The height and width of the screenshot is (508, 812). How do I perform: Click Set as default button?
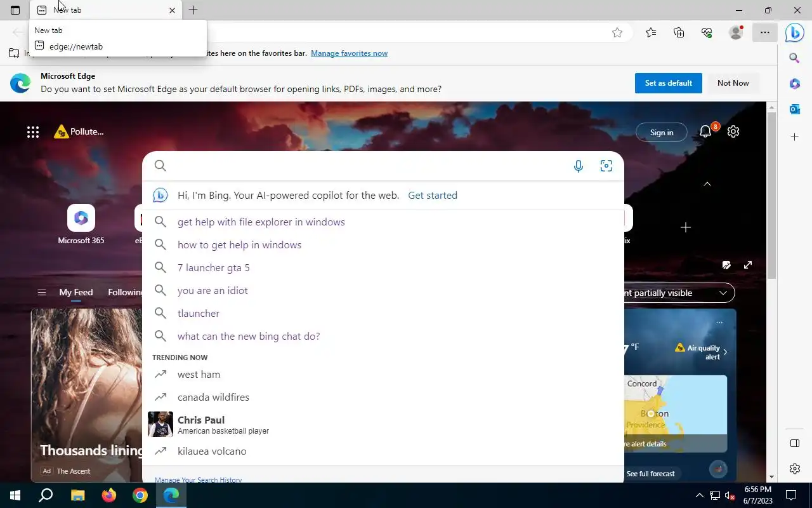(x=669, y=83)
